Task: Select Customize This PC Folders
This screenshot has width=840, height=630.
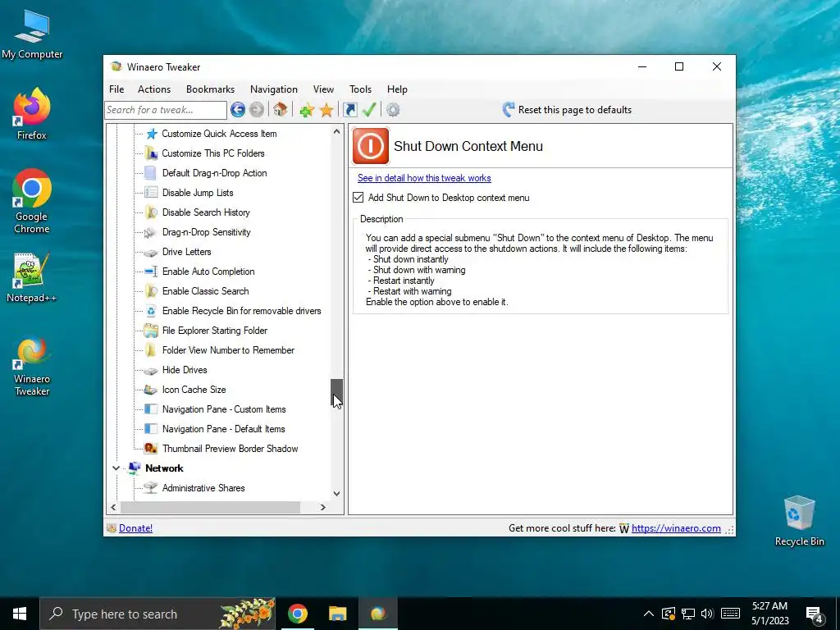Action: coord(213,153)
